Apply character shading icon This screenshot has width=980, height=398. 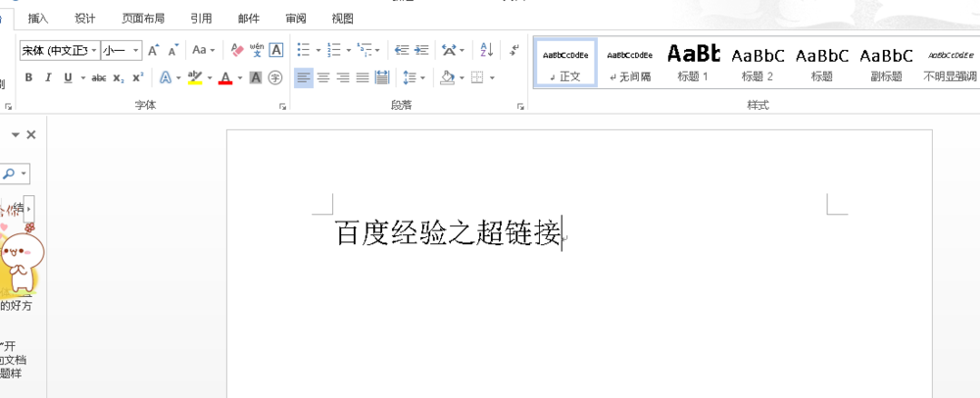(x=255, y=78)
